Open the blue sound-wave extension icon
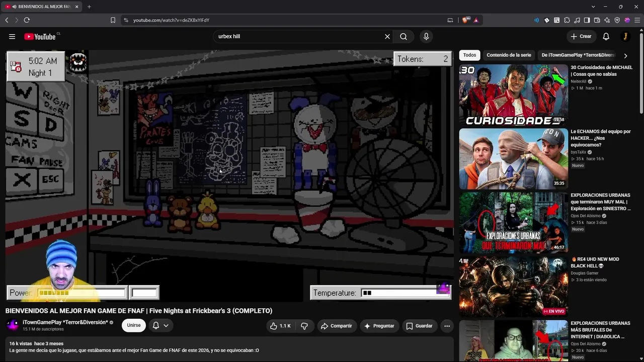This screenshot has height=362, width=644. pyautogui.click(x=536, y=20)
